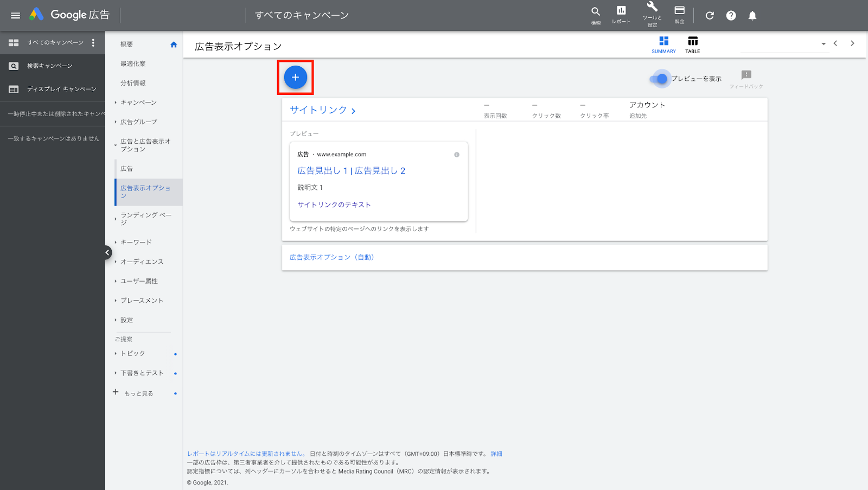Open the サイトリンク heading link
This screenshot has height=490, width=868.
(323, 110)
